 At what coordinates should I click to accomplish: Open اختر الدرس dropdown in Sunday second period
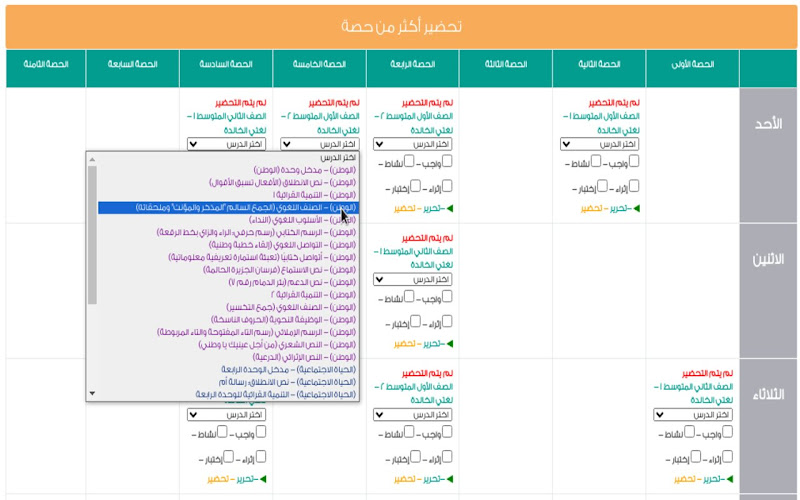599,144
